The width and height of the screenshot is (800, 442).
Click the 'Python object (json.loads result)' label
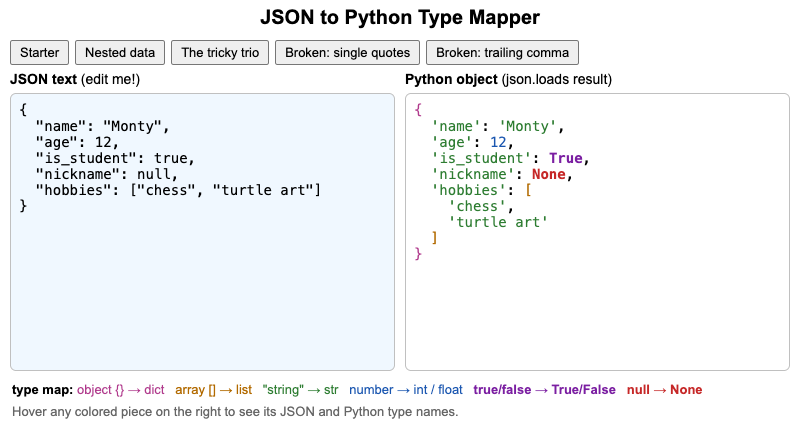click(508, 80)
